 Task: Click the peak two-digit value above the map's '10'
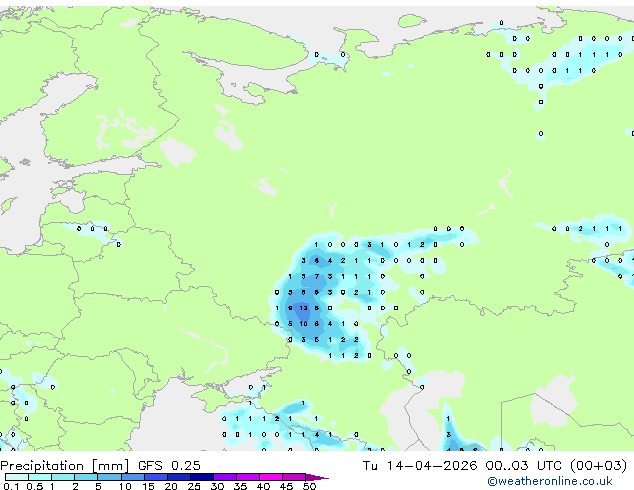coord(303,308)
